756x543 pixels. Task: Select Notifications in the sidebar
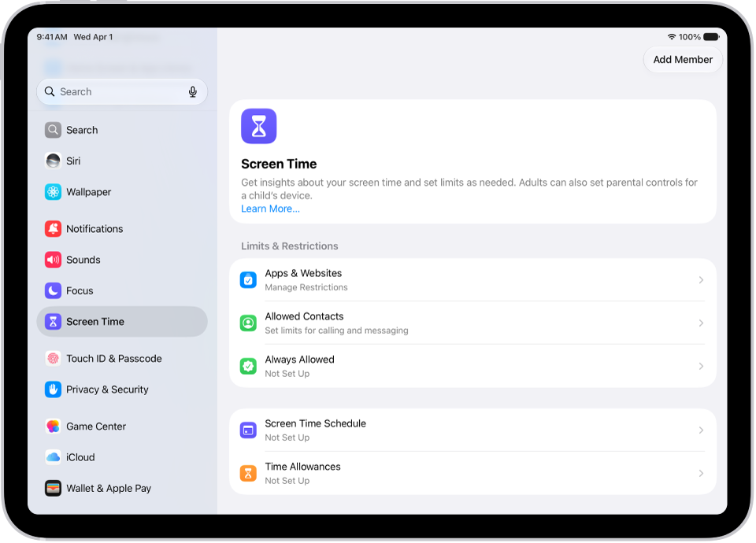(x=122, y=229)
